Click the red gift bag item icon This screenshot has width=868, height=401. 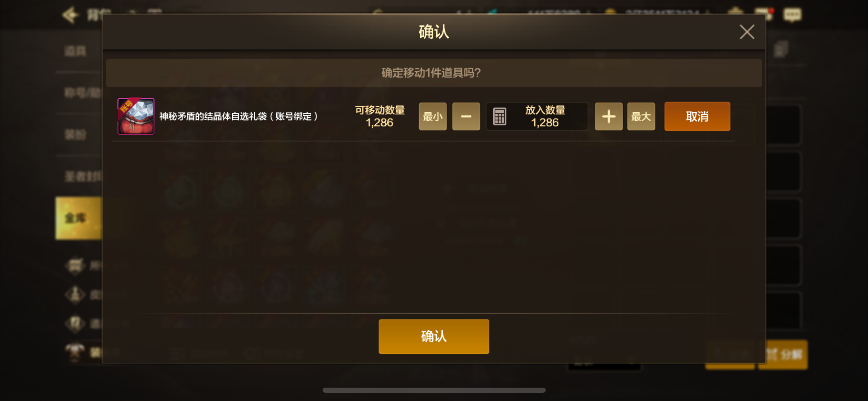[x=136, y=116]
